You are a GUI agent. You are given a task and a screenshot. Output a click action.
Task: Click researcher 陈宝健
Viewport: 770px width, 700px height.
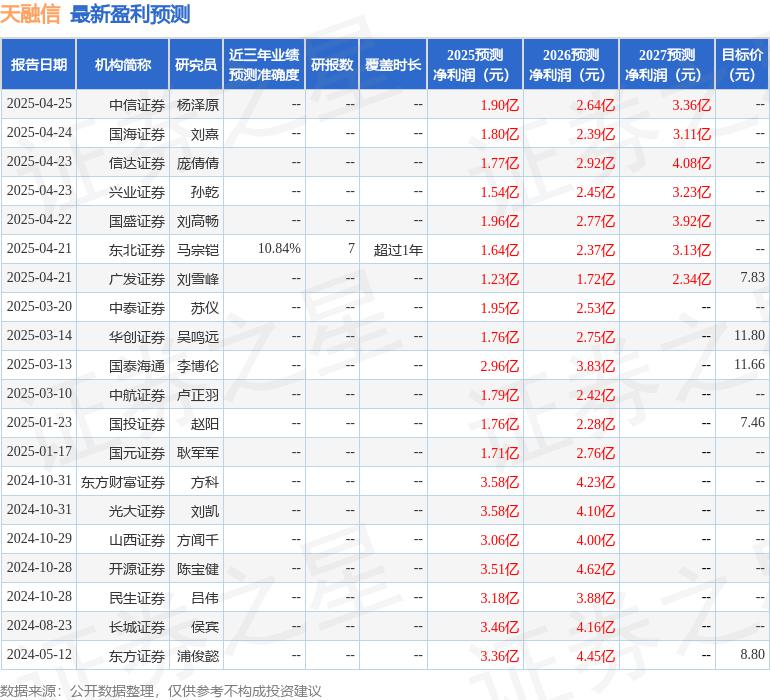pos(197,569)
